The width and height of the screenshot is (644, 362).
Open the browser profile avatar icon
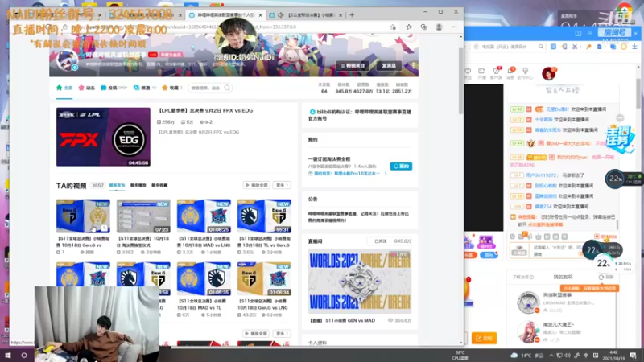(439, 27)
